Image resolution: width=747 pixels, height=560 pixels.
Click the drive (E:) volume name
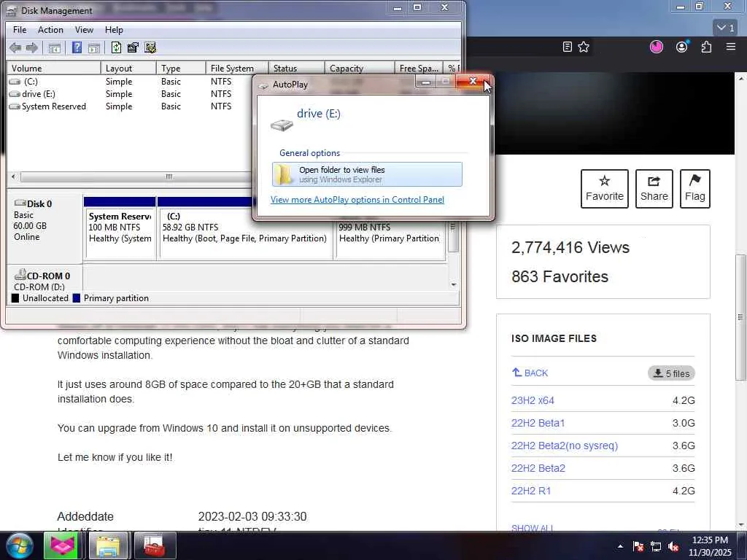click(39, 94)
